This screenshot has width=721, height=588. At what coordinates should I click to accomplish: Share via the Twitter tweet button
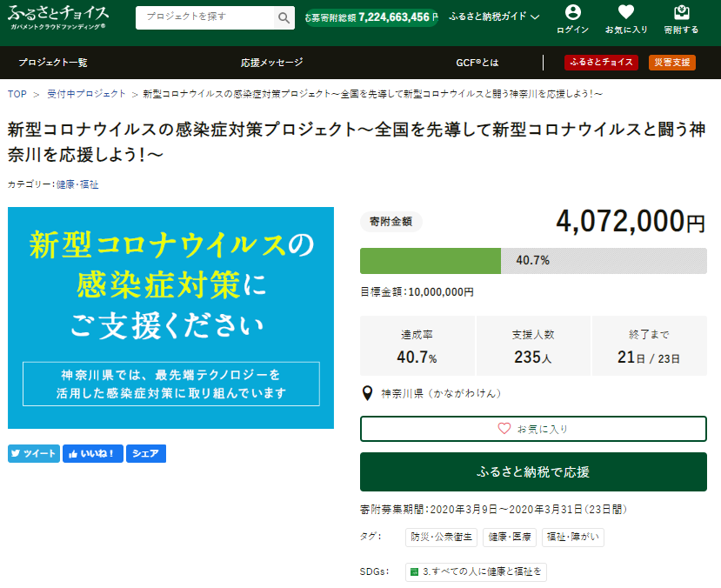click(x=34, y=453)
